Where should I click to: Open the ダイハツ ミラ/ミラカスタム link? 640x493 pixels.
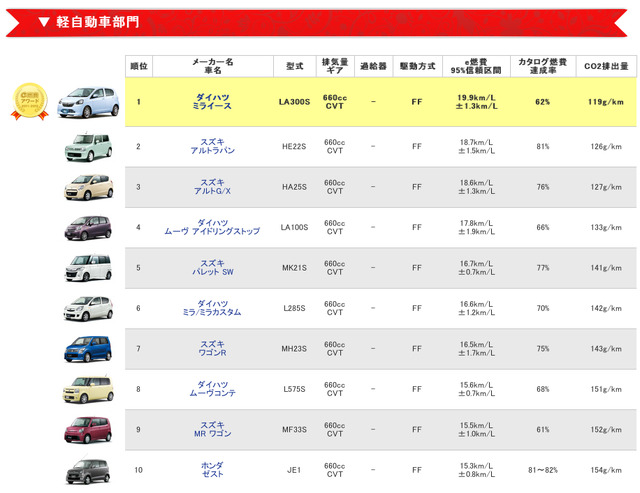[x=212, y=308]
